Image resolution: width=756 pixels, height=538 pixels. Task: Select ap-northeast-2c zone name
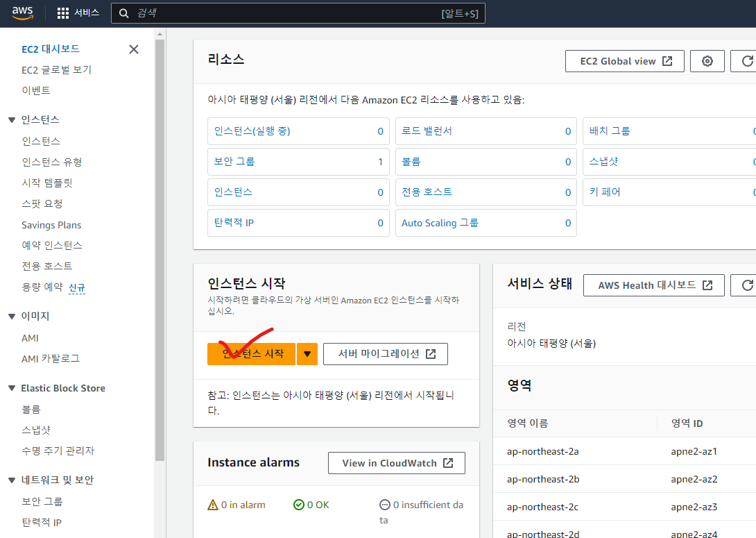pyautogui.click(x=542, y=507)
